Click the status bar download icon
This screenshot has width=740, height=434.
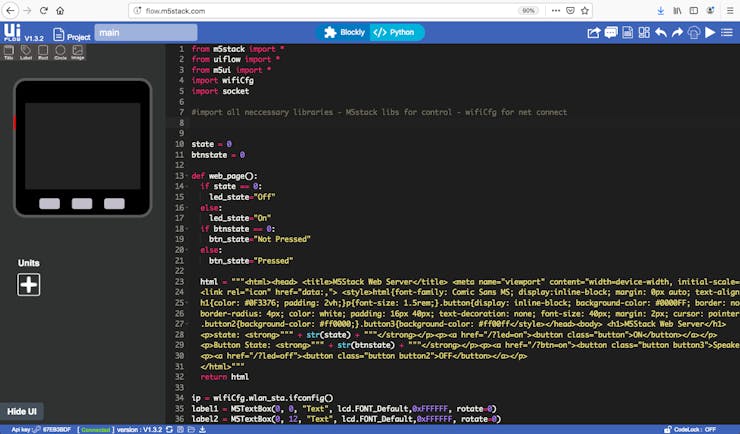202,430
